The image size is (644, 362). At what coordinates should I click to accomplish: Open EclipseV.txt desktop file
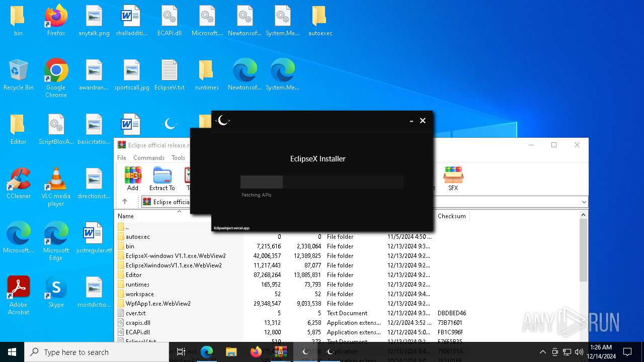(x=169, y=75)
